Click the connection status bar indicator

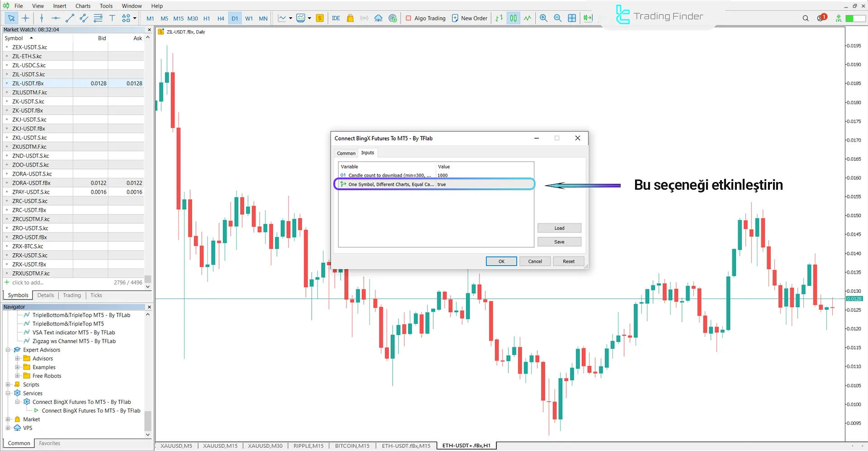855,18
